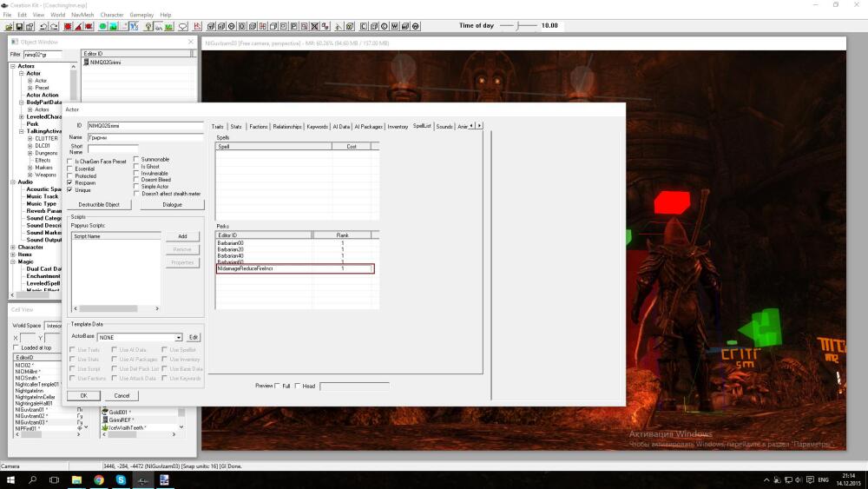The image size is (868, 489).
Task: Click the taskbar search magnifier icon
Action: pyautogui.click(x=32, y=480)
